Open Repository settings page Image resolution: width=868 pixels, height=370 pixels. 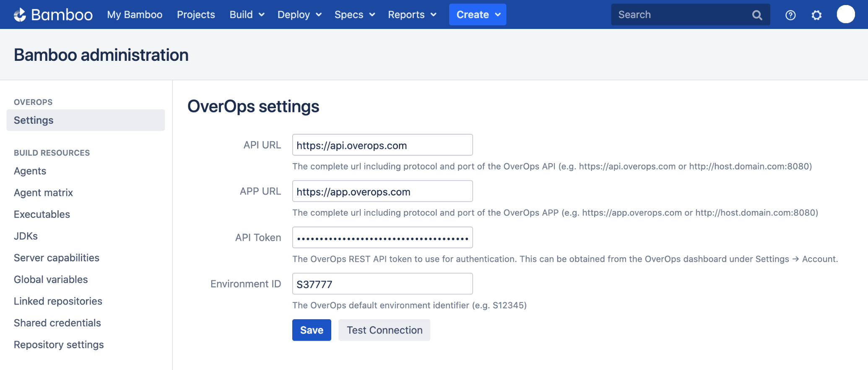click(59, 345)
